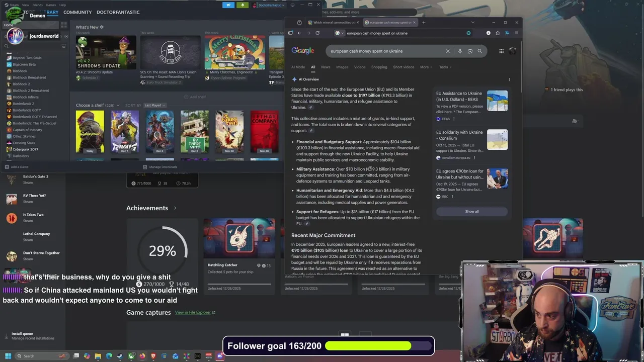Image resolution: width=644 pixels, height=362 pixels.
Task: Open browser extensions puzzle icon
Action: [x=498, y=33]
